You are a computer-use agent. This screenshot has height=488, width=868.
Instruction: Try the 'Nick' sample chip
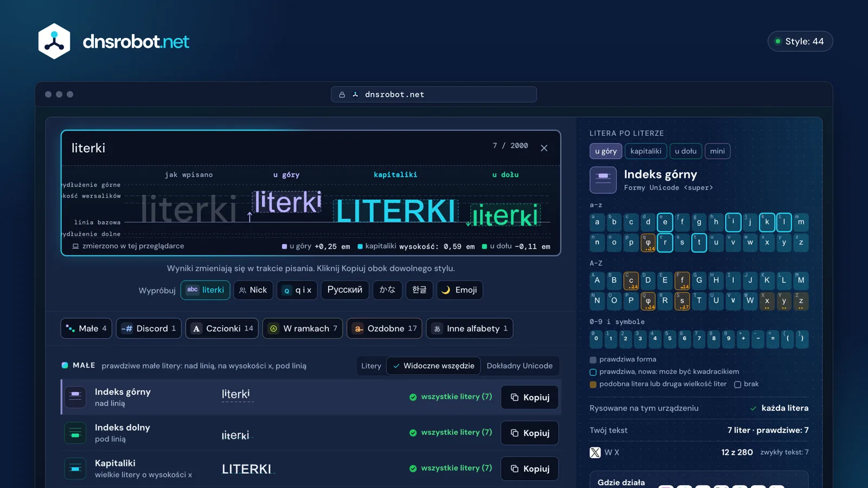253,290
